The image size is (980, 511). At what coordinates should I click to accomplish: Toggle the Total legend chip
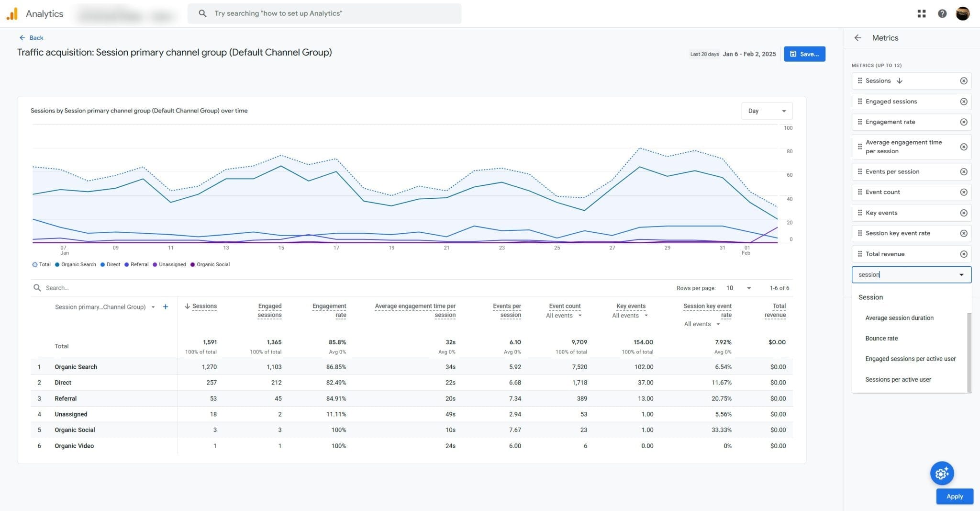(x=41, y=264)
